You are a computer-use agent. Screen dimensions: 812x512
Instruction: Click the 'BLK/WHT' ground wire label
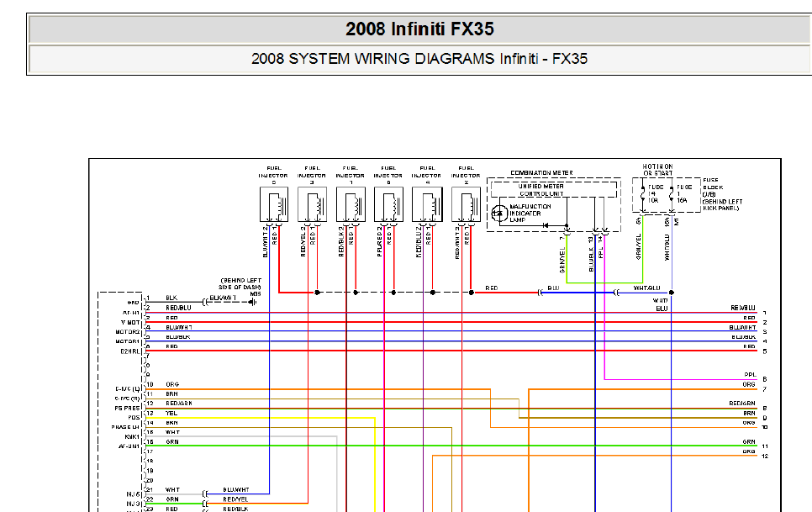pyautogui.click(x=223, y=298)
